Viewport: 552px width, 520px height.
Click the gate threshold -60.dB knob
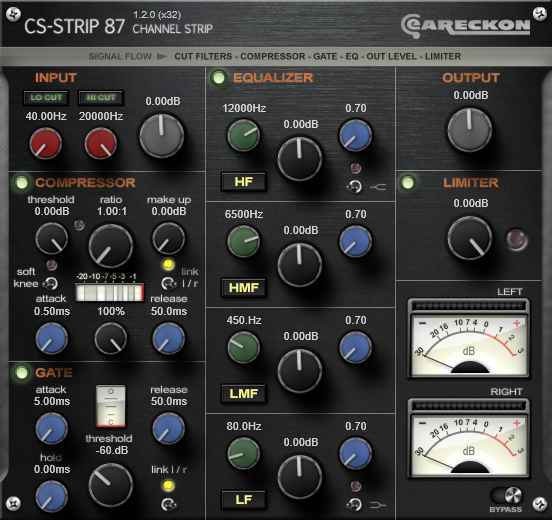point(111,485)
